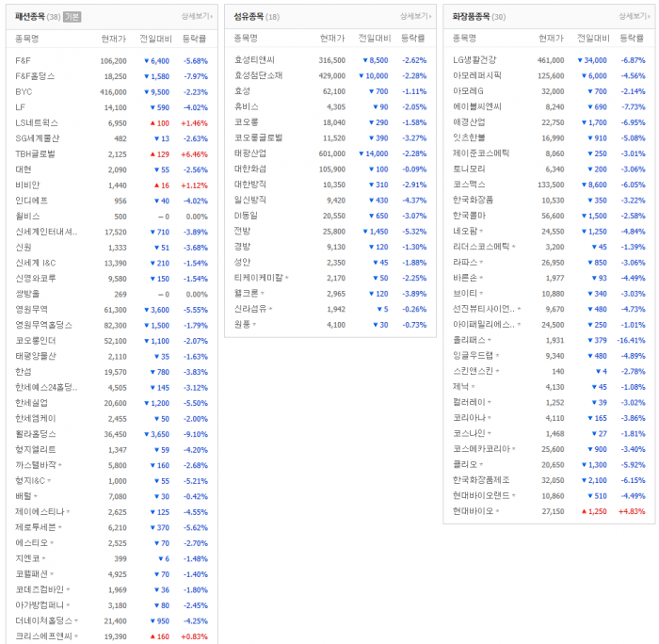The image size is (659, 644).
Task: Click the 섬유종목 panel title
Action: point(249,17)
